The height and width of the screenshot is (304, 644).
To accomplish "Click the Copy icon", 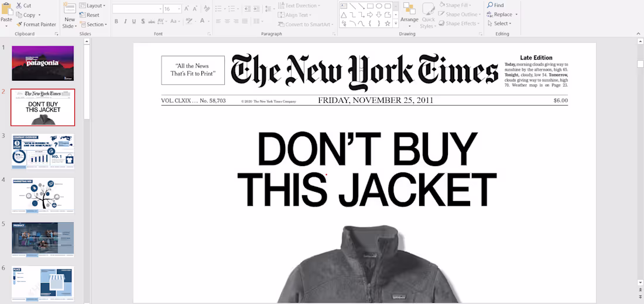I will click(19, 15).
